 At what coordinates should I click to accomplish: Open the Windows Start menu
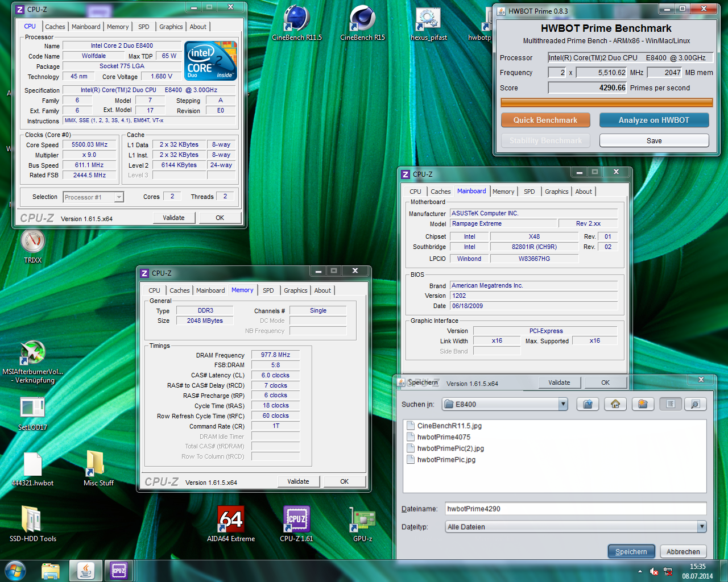15,571
